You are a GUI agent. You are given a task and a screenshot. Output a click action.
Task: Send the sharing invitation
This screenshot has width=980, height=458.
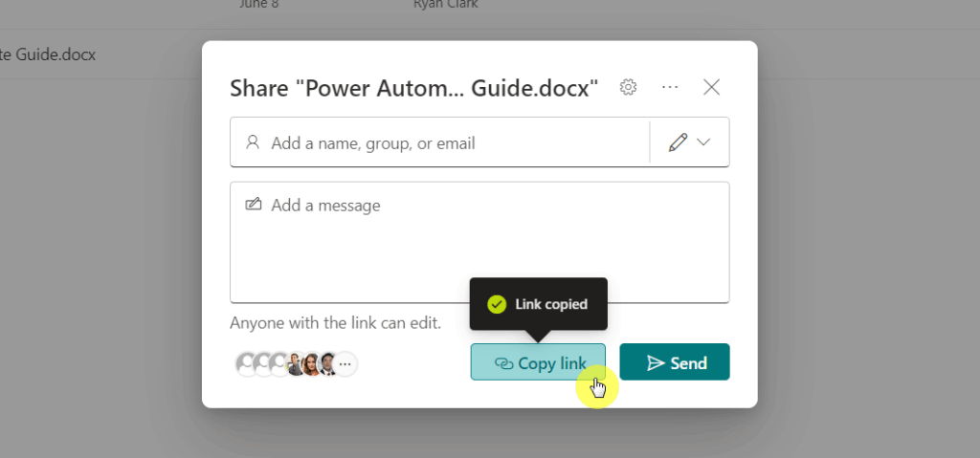[x=675, y=361]
